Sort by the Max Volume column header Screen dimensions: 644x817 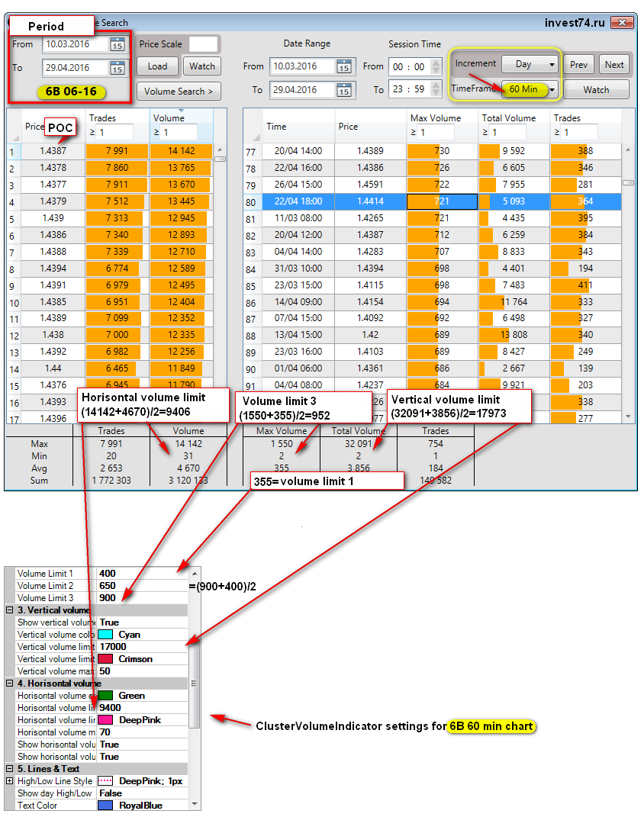click(x=435, y=118)
